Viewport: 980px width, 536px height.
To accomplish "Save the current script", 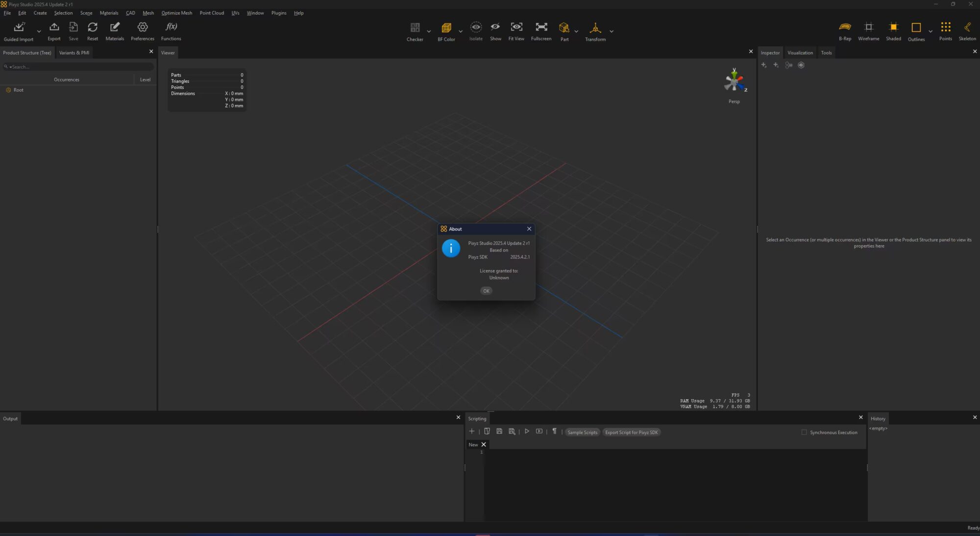I will (x=499, y=431).
